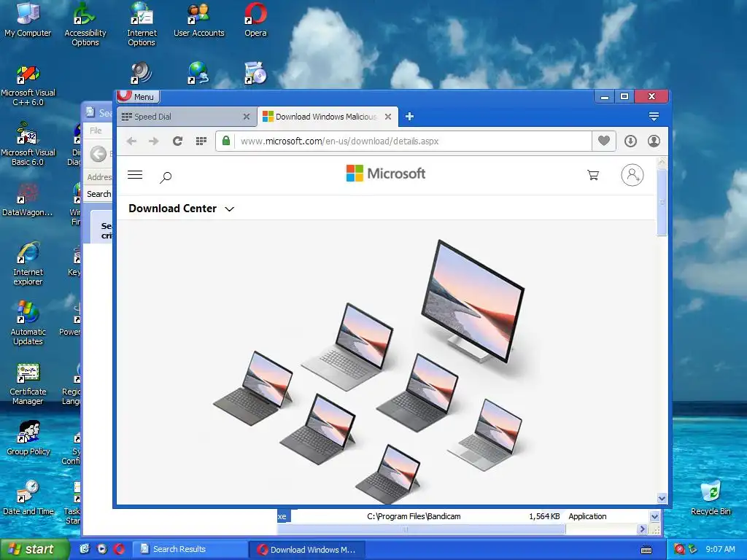Open the Microsoft shopping cart

point(593,175)
